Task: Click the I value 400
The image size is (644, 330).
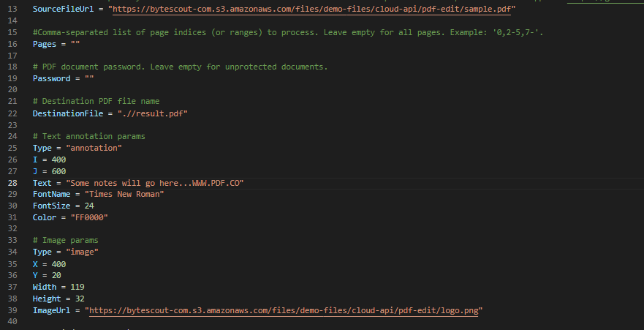Action: point(58,160)
